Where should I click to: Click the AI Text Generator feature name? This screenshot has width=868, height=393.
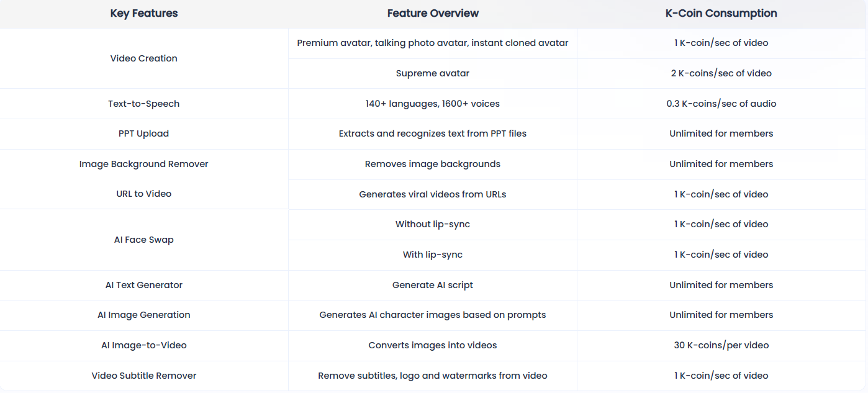click(x=144, y=285)
